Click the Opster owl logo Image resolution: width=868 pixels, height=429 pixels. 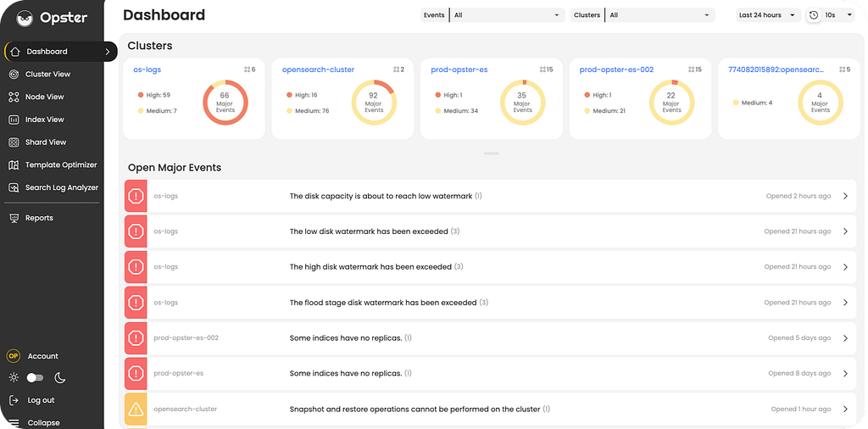click(x=25, y=18)
